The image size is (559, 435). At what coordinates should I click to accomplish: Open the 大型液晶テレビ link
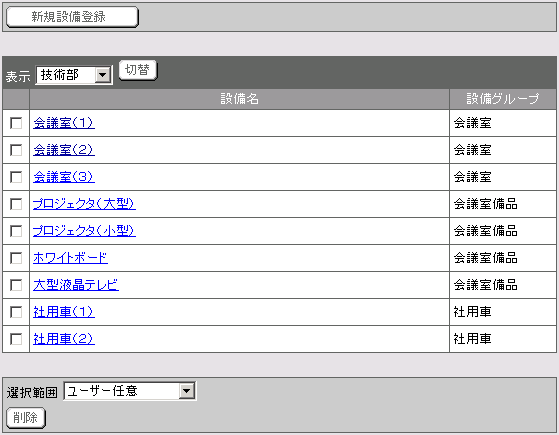tap(76, 285)
